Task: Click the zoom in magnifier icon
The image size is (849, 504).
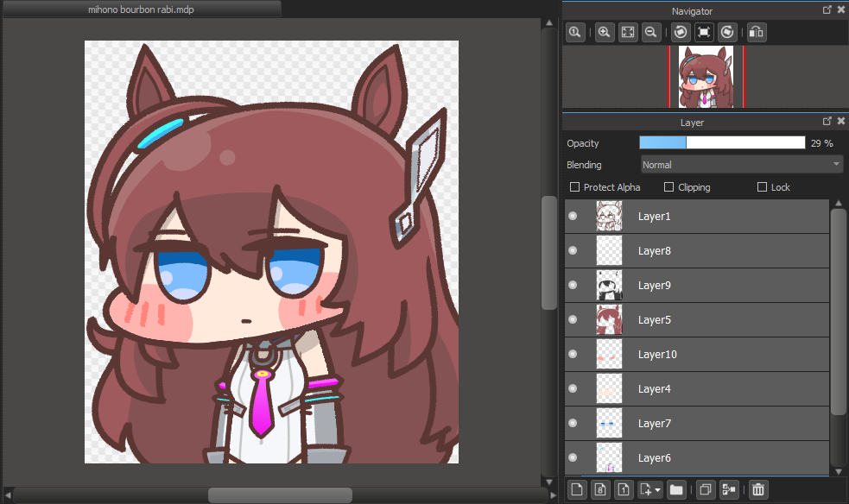Action: pyautogui.click(x=605, y=33)
